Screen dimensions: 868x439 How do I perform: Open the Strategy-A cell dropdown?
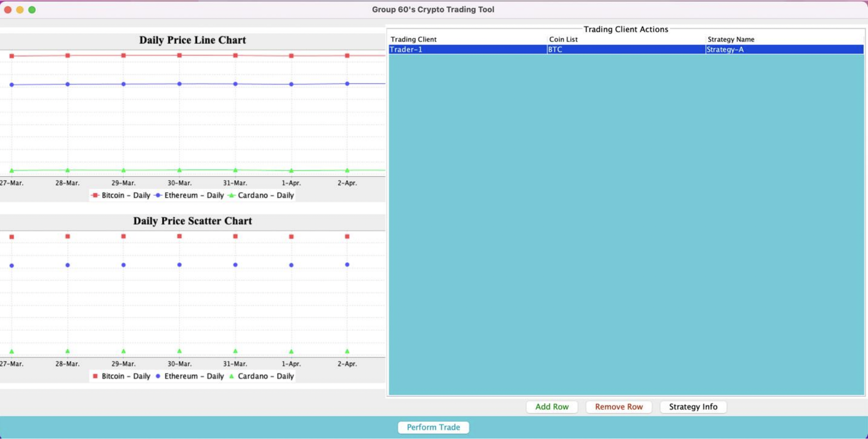(784, 49)
